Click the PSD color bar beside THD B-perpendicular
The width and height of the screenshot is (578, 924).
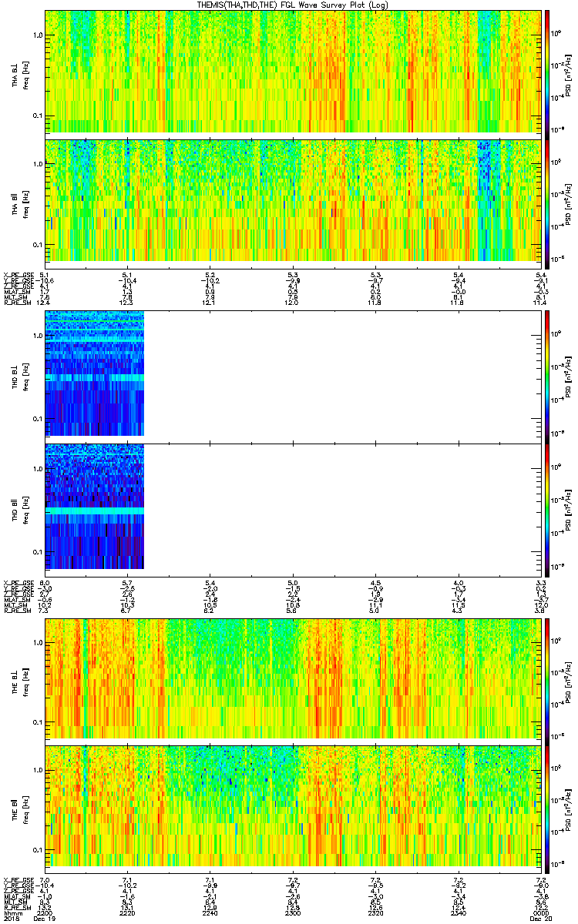click(548, 373)
